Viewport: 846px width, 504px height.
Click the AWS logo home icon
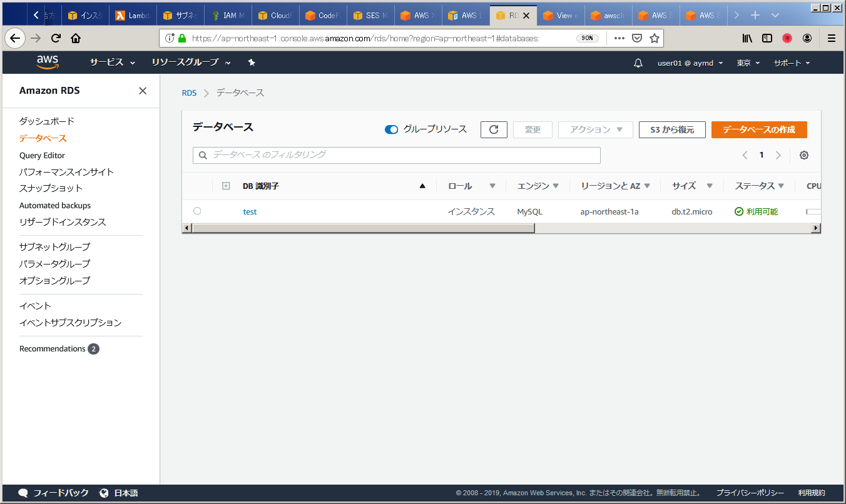click(x=48, y=62)
